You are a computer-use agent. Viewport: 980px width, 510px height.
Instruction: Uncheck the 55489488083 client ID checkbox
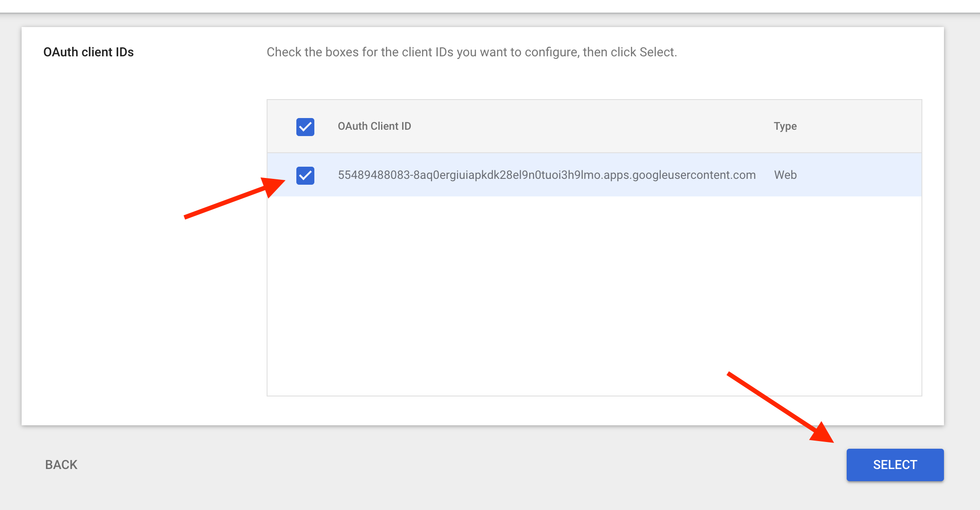(305, 175)
